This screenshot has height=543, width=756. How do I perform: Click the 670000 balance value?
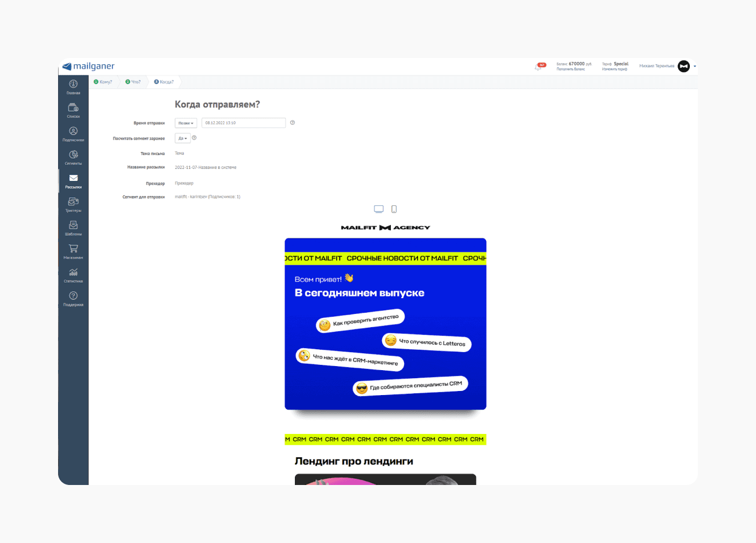pyautogui.click(x=577, y=64)
